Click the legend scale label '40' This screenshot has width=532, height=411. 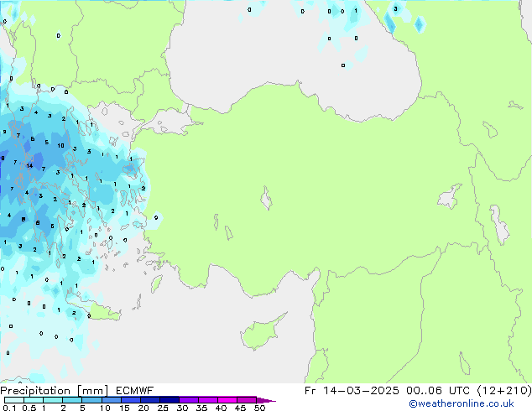pos(221,408)
